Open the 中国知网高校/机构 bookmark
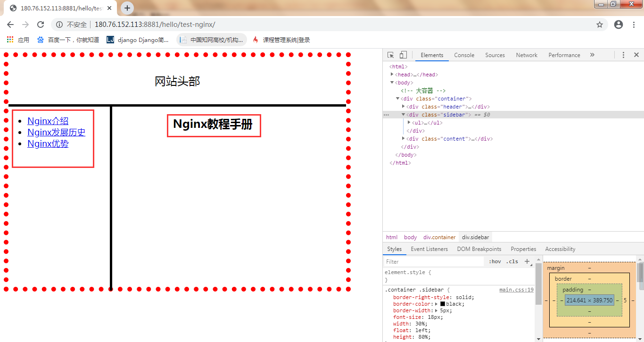644x342 pixels. pyautogui.click(x=212, y=40)
